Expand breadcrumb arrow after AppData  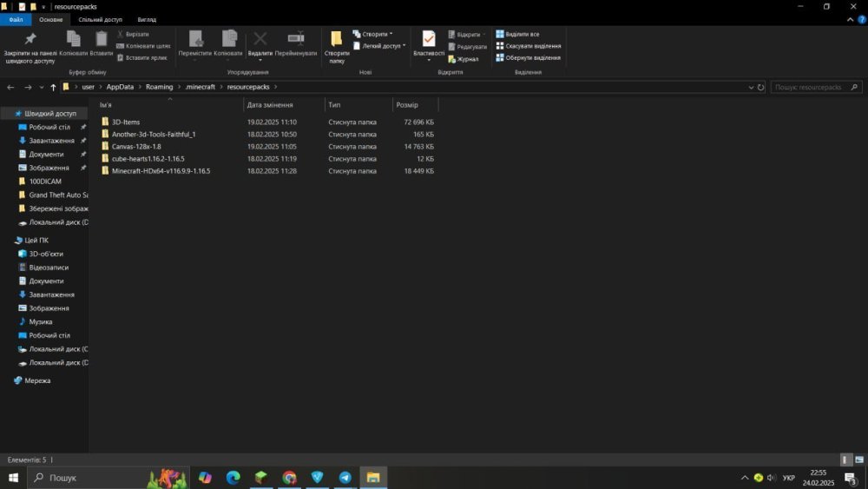pos(140,87)
